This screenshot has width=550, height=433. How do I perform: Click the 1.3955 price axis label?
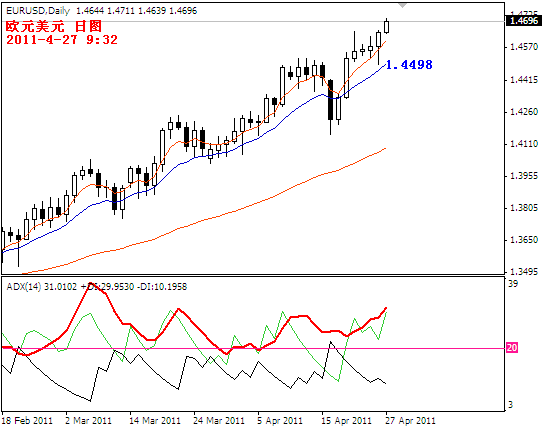click(524, 176)
